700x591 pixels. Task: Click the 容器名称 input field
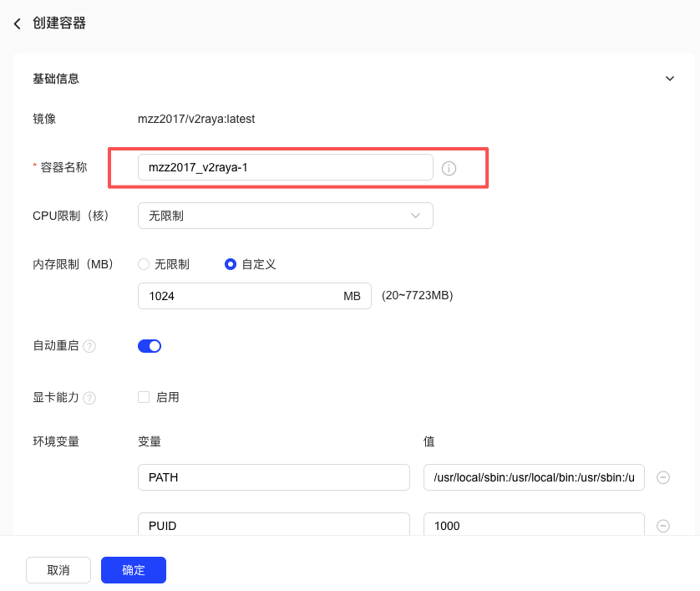285,167
